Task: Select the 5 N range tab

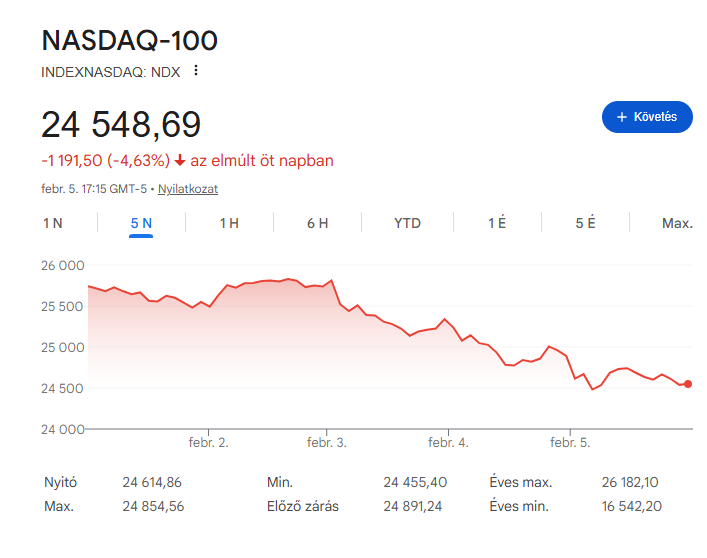Action: click(x=141, y=223)
